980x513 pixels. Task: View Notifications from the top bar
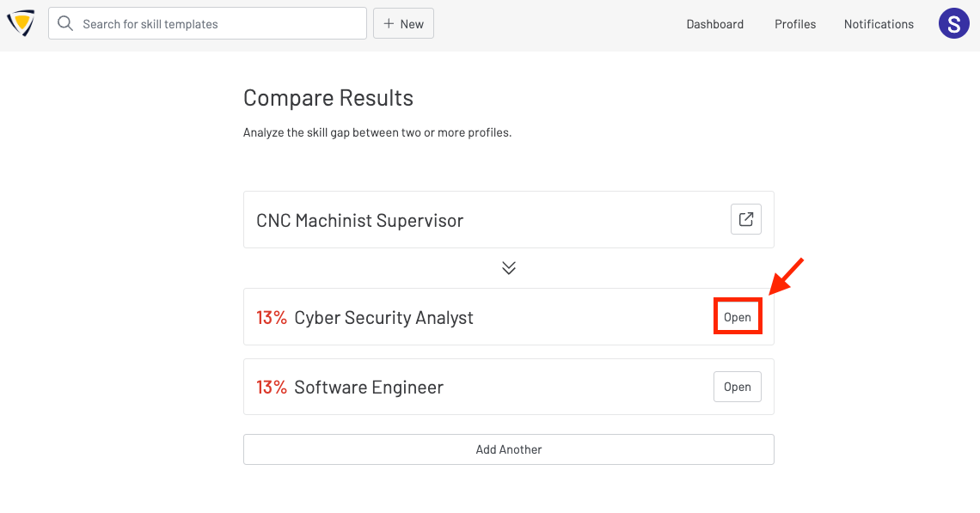tap(879, 24)
